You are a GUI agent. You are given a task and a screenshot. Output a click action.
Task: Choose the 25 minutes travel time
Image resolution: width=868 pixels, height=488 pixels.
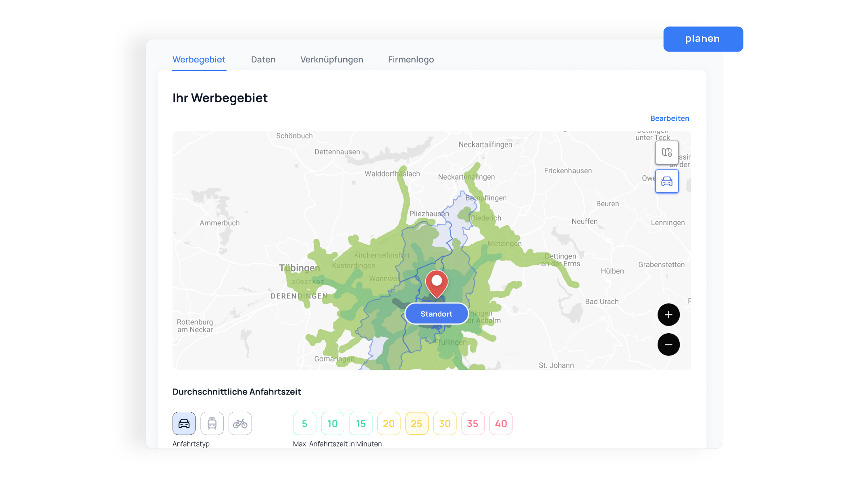tap(416, 424)
